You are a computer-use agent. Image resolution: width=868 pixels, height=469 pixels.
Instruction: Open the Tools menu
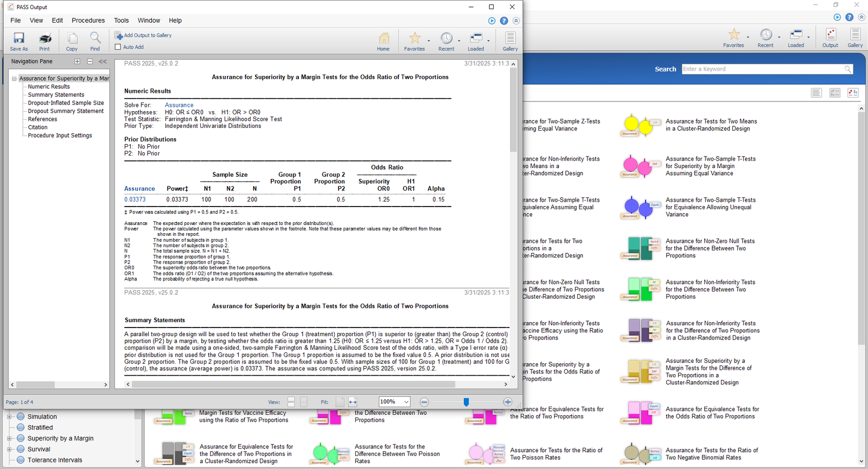[122, 21]
